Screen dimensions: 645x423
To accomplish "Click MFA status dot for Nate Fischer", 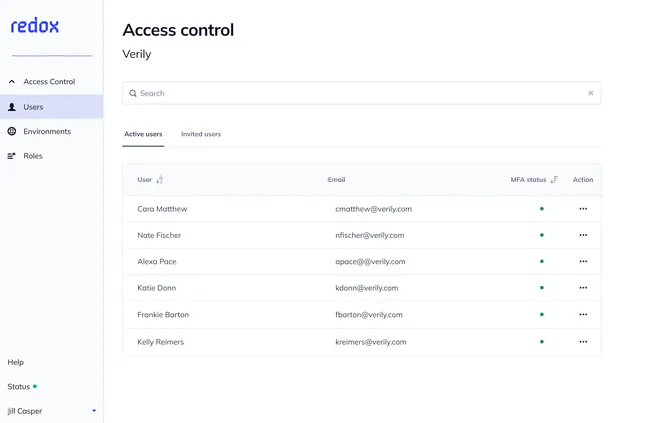I will pyautogui.click(x=542, y=235).
